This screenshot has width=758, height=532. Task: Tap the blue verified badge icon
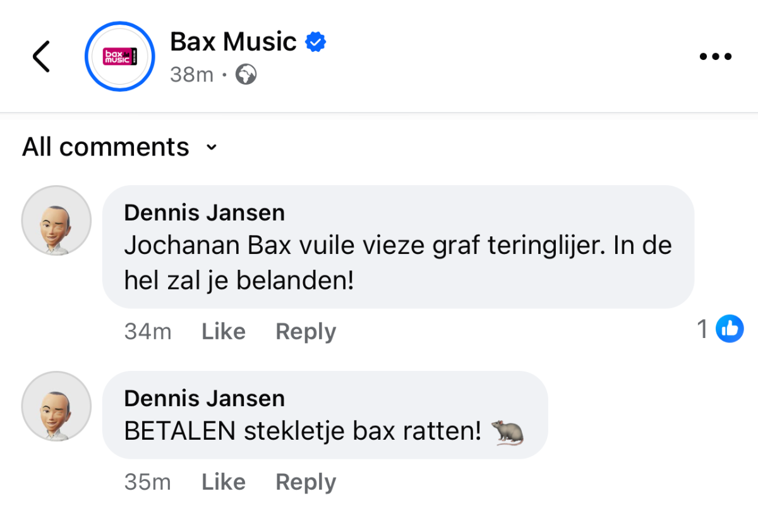click(x=315, y=42)
